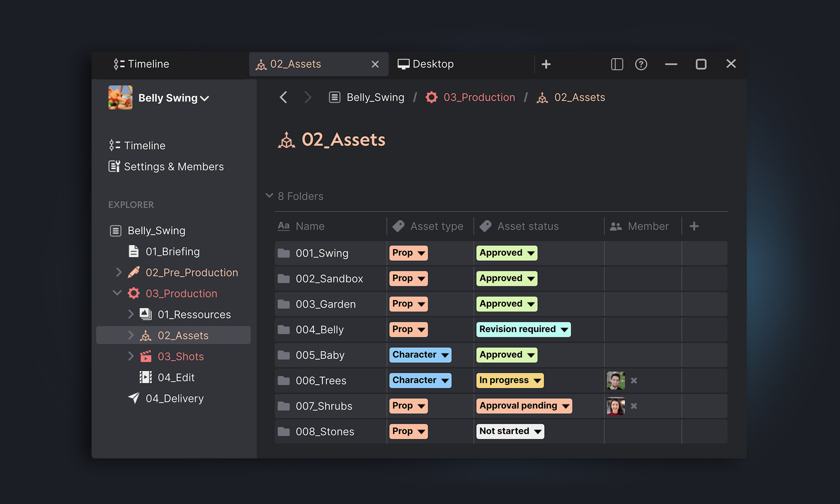840x504 pixels.
Task: Switch to the Desktop tab
Action: (x=426, y=64)
